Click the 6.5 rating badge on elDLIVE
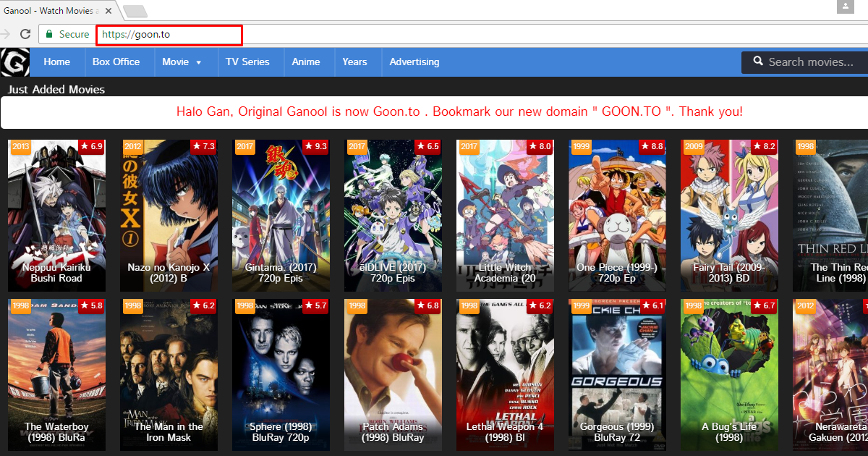868x456 pixels. point(428,146)
